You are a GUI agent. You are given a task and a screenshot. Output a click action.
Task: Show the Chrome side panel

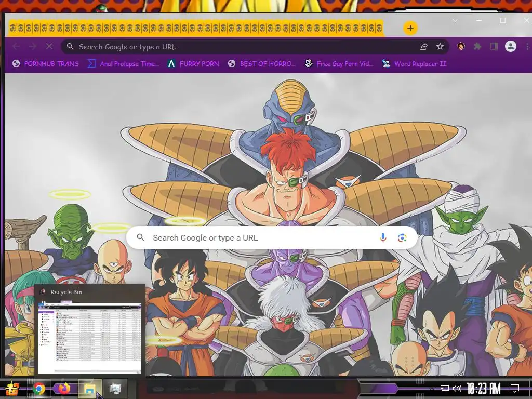click(x=494, y=46)
